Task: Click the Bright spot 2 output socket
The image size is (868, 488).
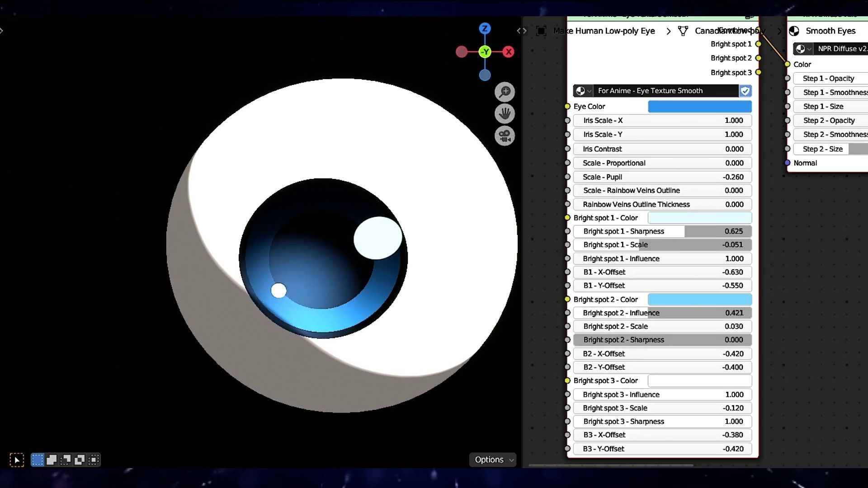Action: point(759,58)
